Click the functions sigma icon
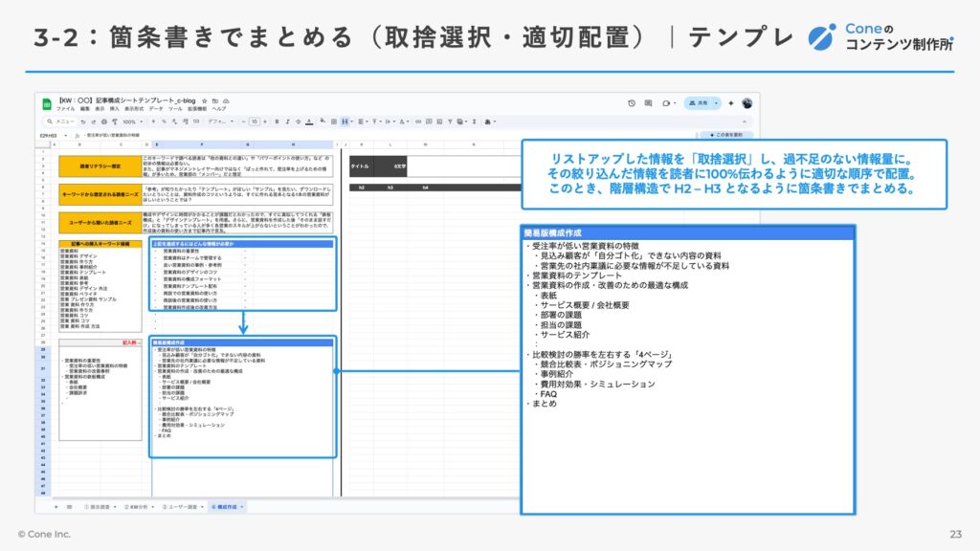 [474, 121]
